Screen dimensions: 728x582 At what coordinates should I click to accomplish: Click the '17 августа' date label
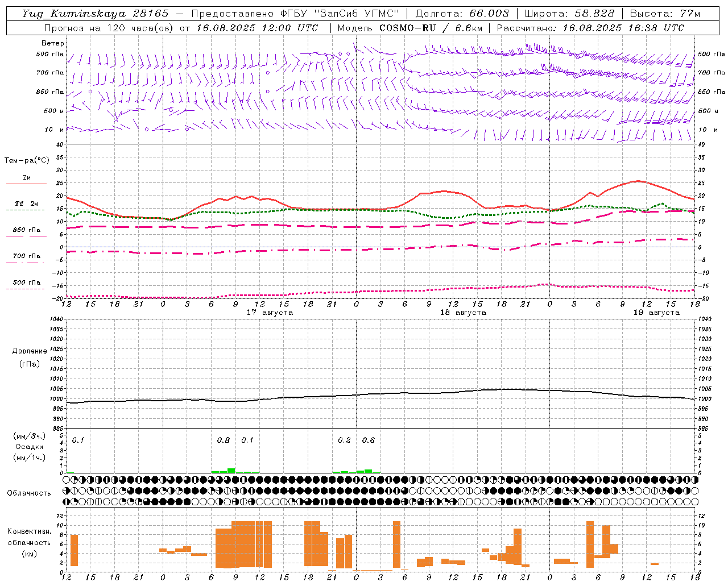(x=270, y=313)
